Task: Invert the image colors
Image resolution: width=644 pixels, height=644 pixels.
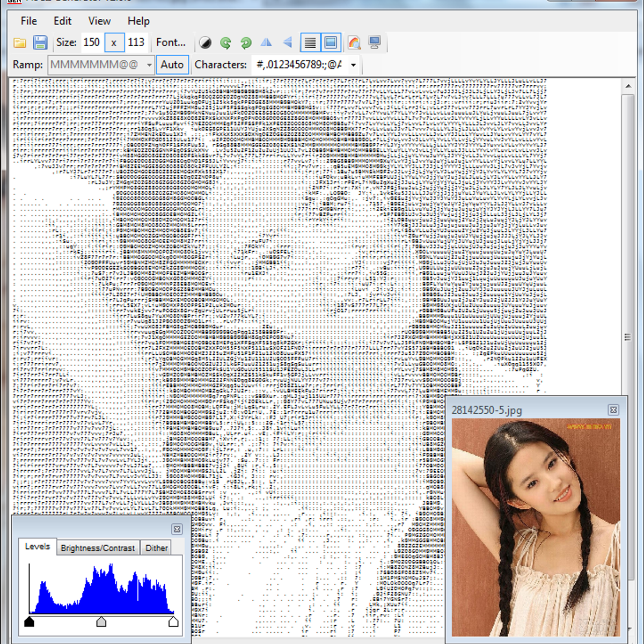Action: click(x=205, y=42)
